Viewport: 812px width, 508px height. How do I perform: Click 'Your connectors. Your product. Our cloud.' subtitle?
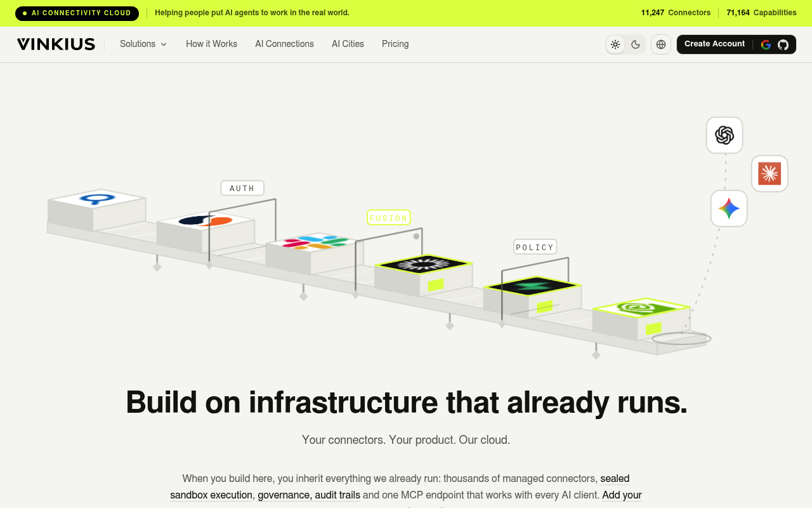[x=406, y=439]
